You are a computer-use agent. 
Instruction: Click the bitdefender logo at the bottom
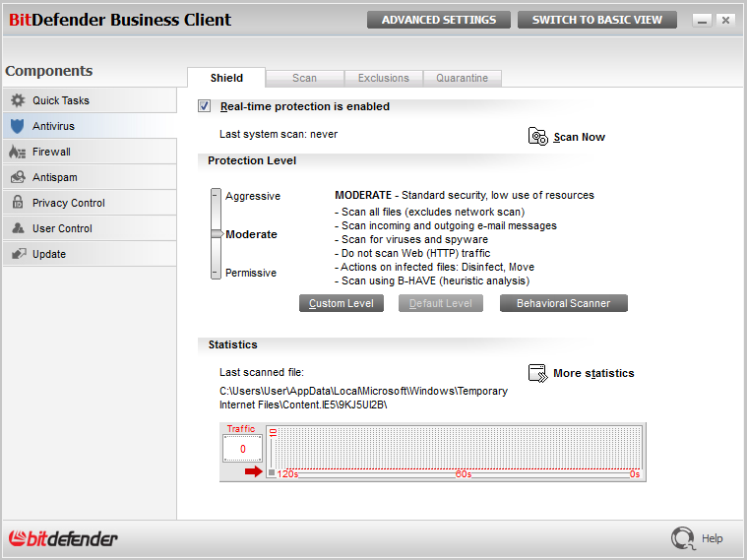[63, 538]
